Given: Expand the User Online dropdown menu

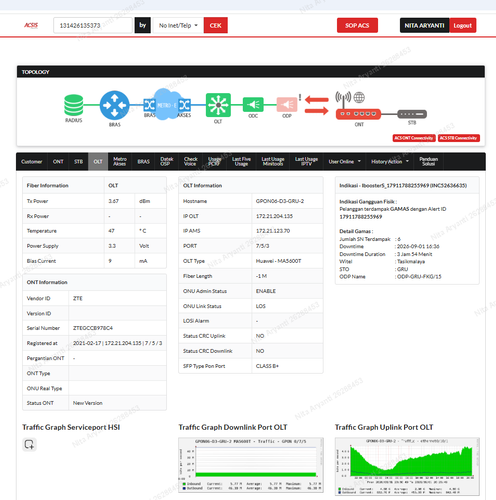Looking at the screenshot, I should click(x=345, y=162).
